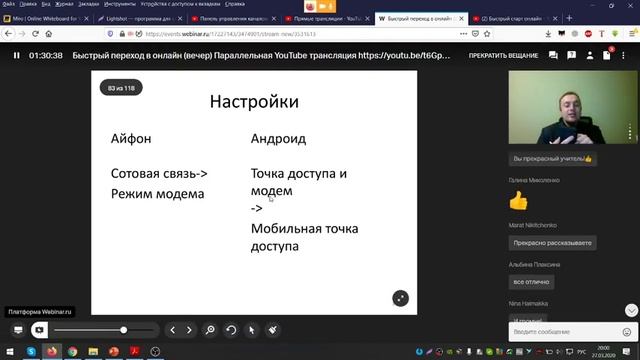Open a new browser tab
The height and width of the screenshot is (360, 640).
(569, 18)
